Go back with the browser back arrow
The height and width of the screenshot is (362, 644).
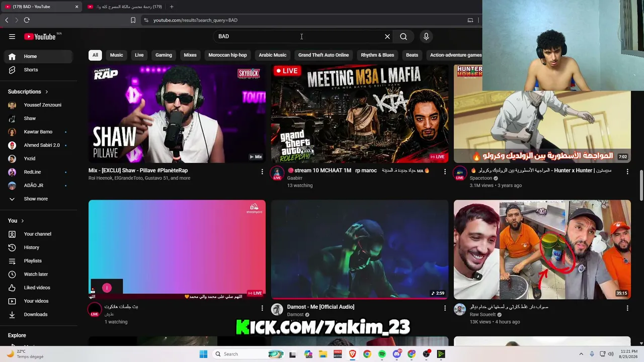[x=7, y=20]
